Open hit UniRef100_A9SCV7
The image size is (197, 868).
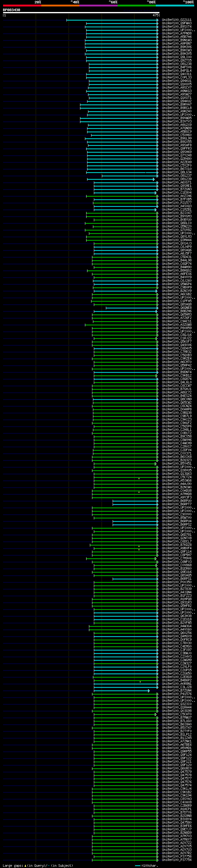click(176, 88)
